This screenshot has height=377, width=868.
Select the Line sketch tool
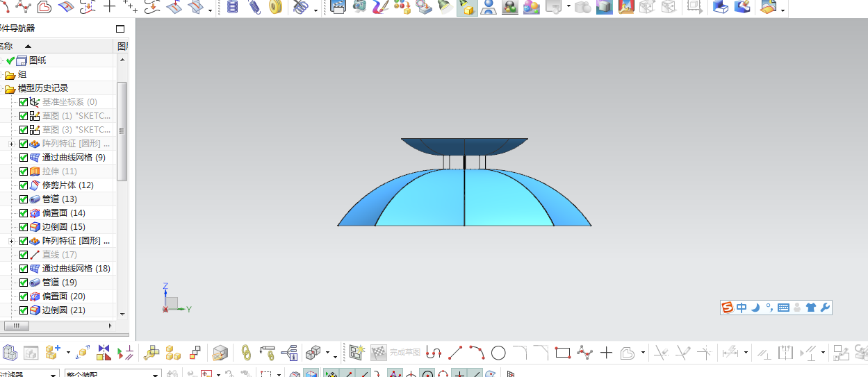click(455, 353)
